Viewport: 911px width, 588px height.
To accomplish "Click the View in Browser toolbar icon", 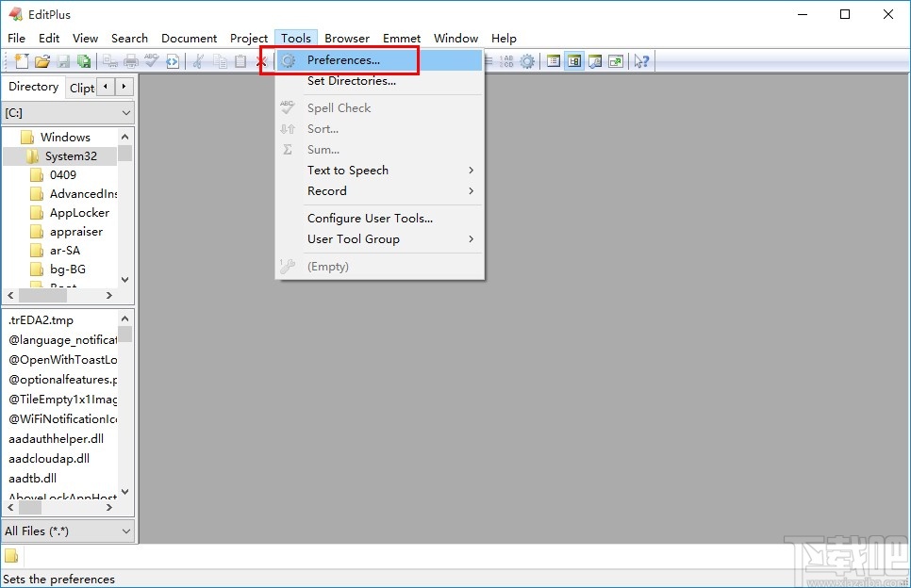I will click(x=173, y=61).
